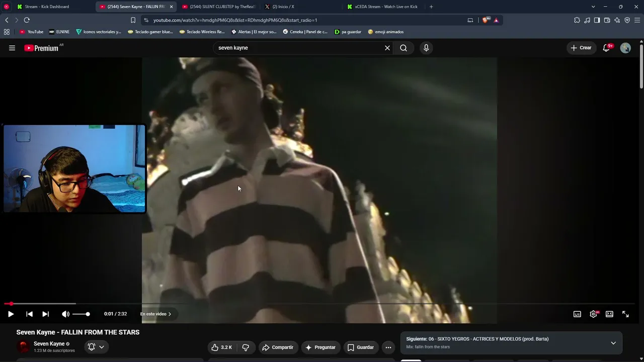Enter fullscreen mode
Image resolution: width=644 pixels, height=362 pixels.
coord(625,314)
